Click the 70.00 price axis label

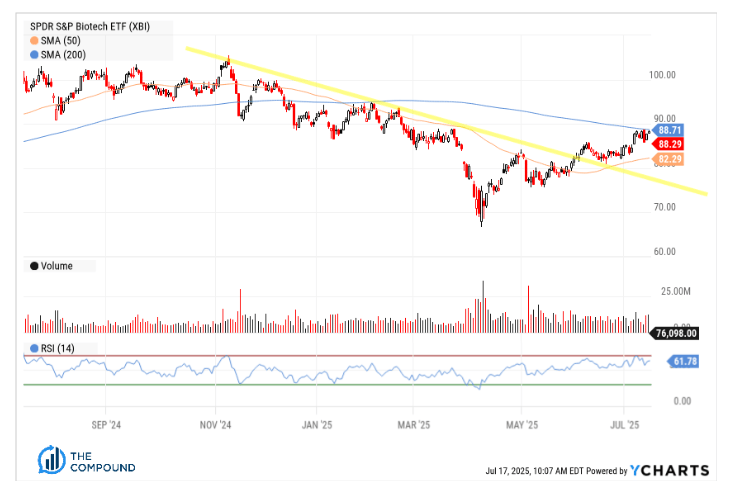coord(665,207)
